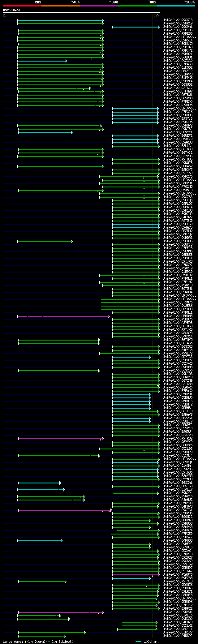Select the UniRef100_B9HW86 label

[x=178, y=115]
